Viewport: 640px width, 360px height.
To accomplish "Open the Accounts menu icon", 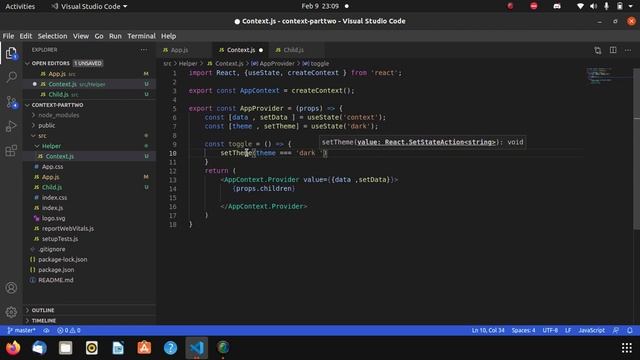I will [11, 288].
